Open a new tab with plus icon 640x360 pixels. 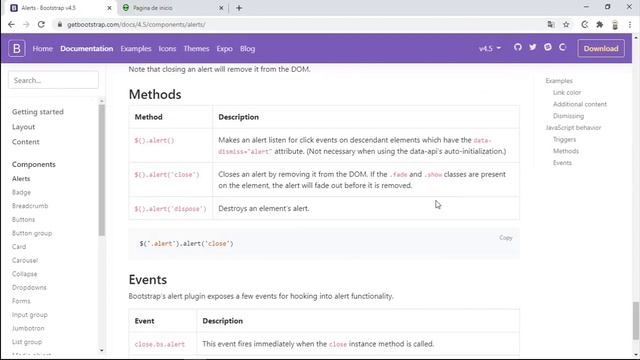click(239, 8)
